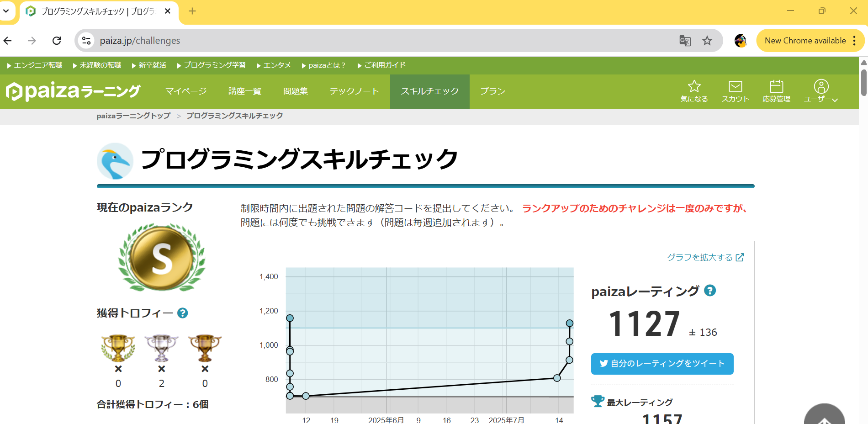Click the bronze trophy icon
This screenshot has width=868, height=424.
point(205,348)
